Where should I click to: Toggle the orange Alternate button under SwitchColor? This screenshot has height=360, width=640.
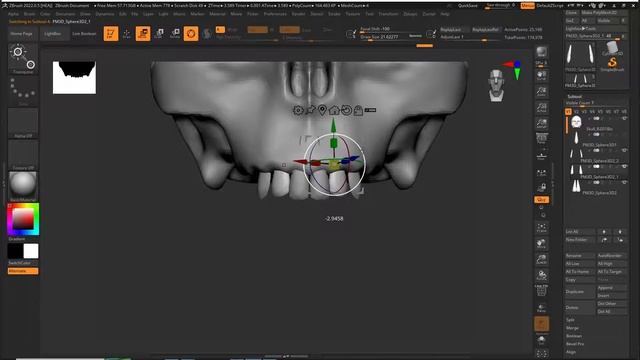pyautogui.click(x=23, y=271)
